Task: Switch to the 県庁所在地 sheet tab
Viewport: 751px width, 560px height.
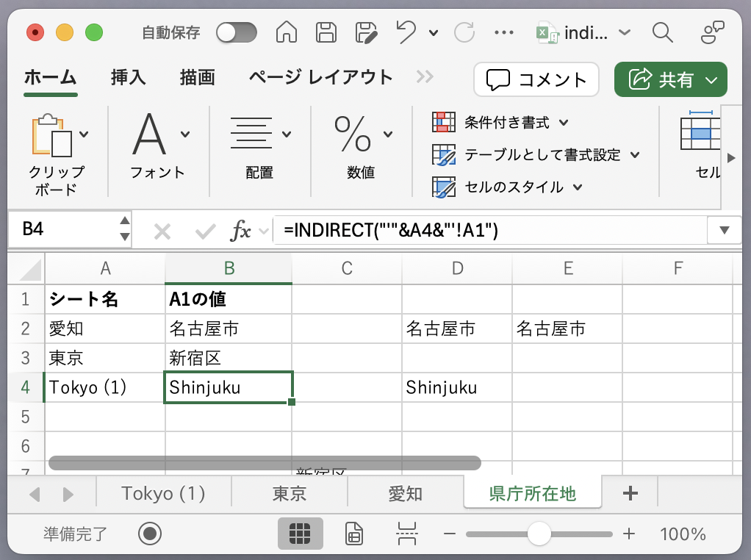Action: point(533,493)
